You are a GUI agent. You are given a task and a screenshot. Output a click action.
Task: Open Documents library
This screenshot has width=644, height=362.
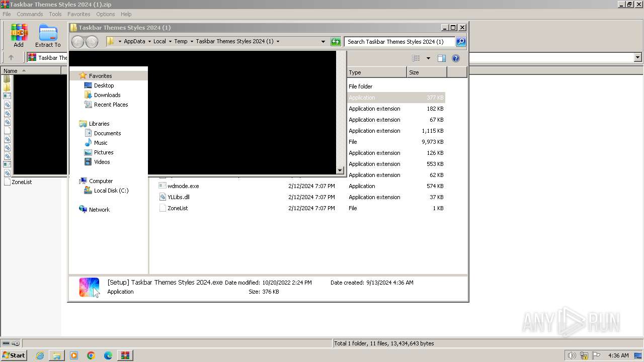click(107, 133)
